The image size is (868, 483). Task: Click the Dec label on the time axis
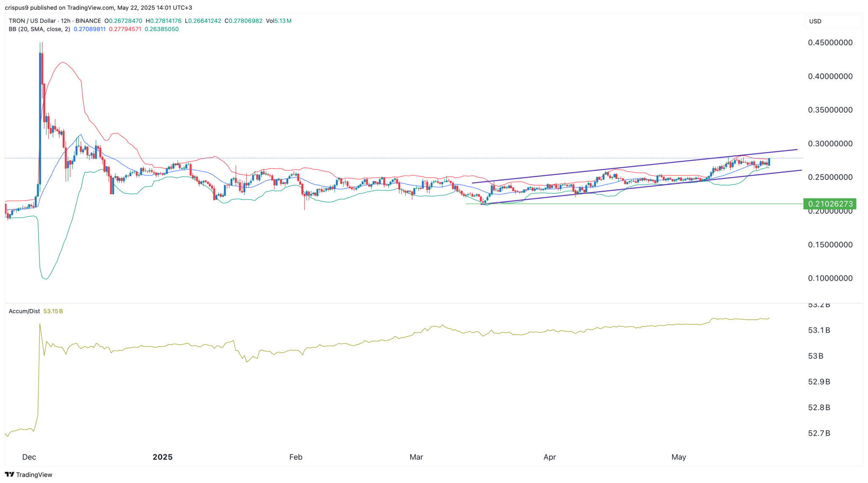coord(29,457)
